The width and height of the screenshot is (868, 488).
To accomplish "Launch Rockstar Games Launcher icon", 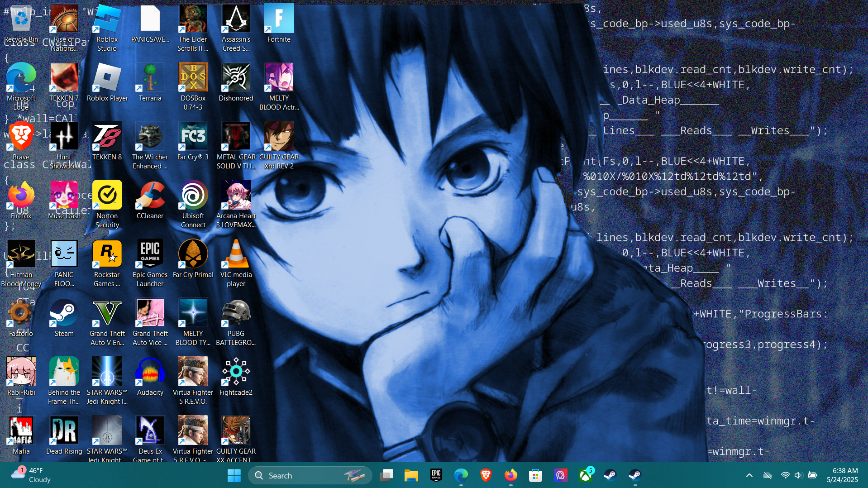I will tap(107, 263).
